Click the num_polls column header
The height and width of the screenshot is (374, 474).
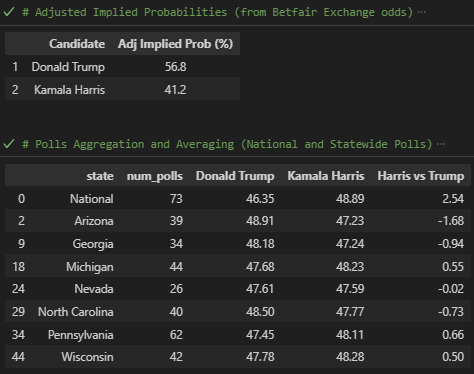coord(155,176)
